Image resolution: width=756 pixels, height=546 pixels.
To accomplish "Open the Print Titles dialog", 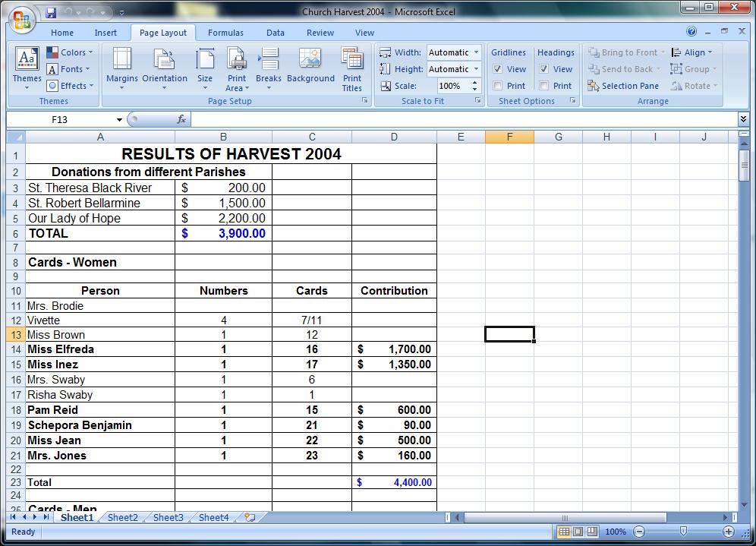I will (x=352, y=69).
